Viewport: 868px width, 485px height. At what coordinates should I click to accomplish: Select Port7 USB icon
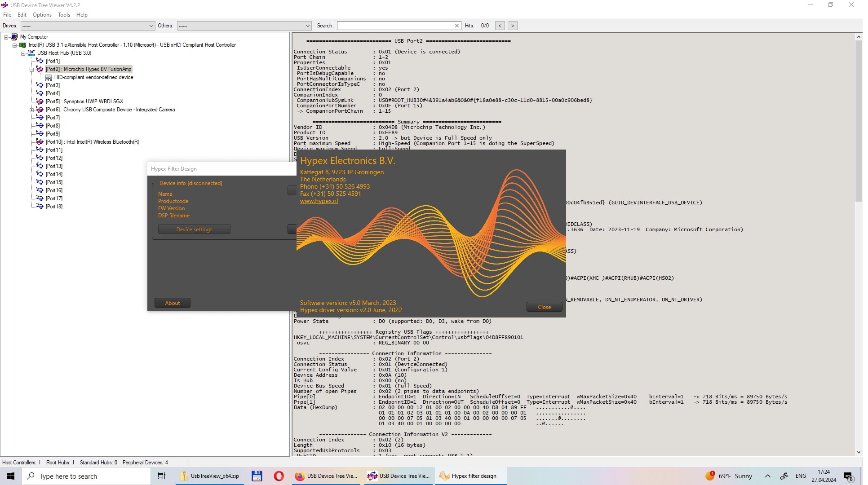(x=40, y=118)
